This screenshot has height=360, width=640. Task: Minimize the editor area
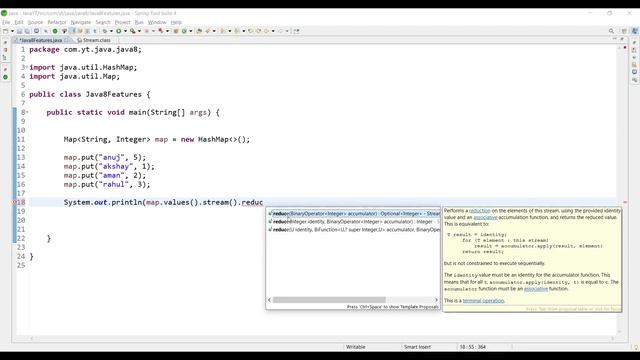tap(615, 39)
